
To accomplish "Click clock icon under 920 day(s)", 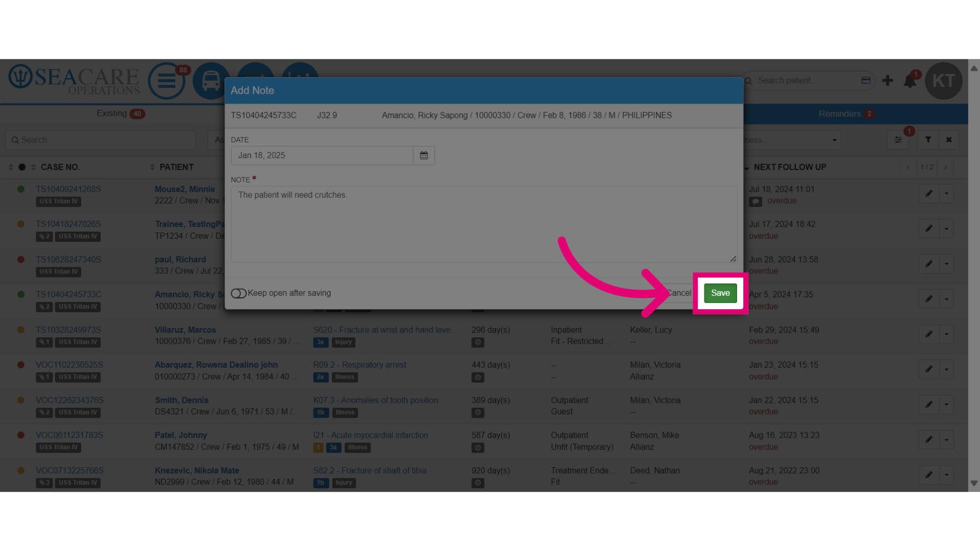I will click(x=478, y=483).
